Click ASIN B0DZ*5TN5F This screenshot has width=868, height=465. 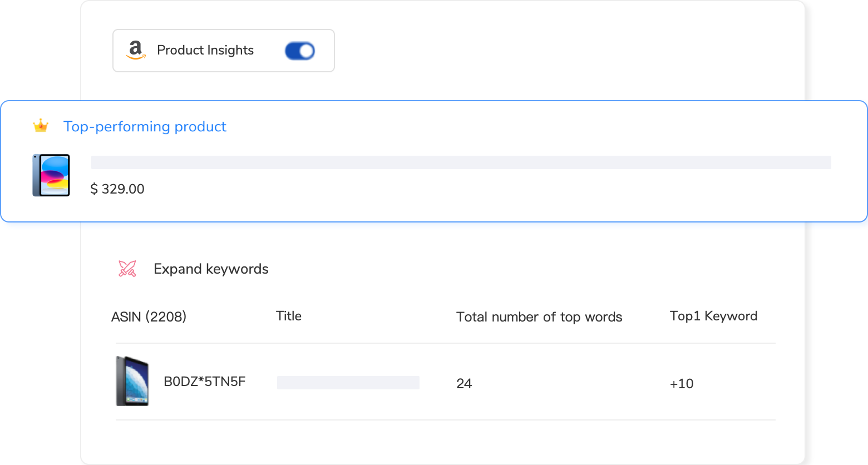tap(204, 382)
